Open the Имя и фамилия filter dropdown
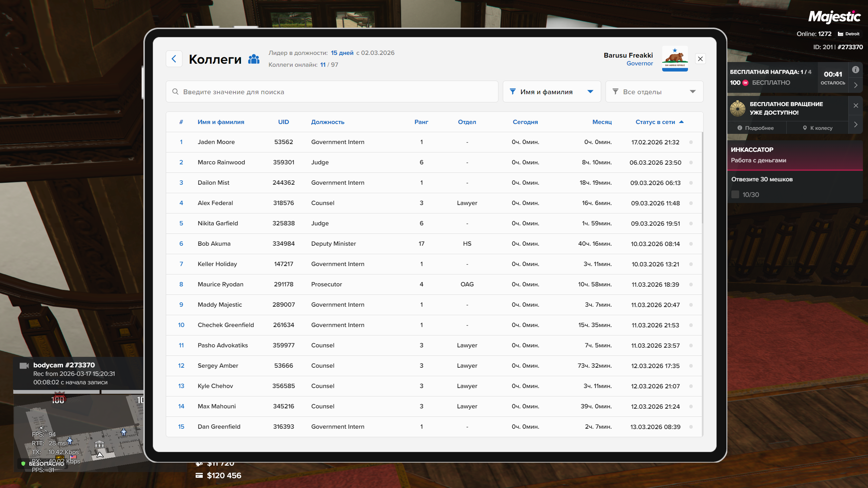The height and width of the screenshot is (488, 868). tap(552, 92)
